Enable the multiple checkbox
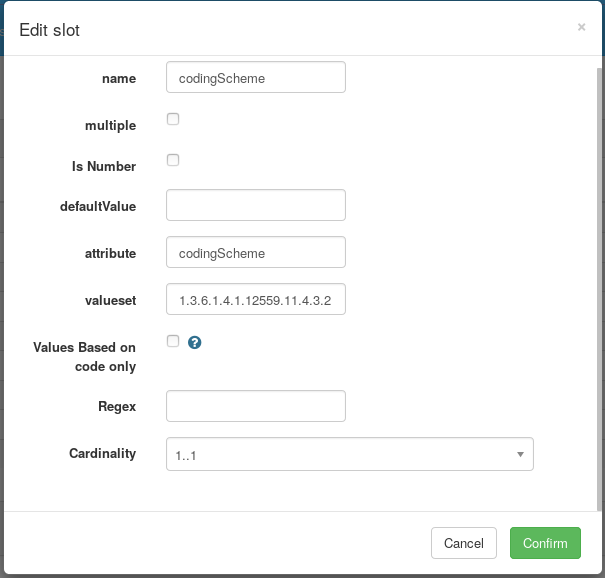This screenshot has height=578, width=605. click(173, 119)
